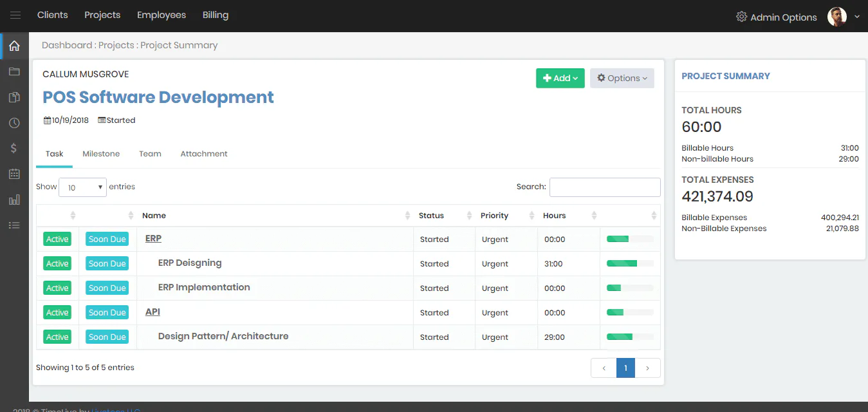Image resolution: width=868 pixels, height=412 pixels.
Task: Open the API task link
Action: 152,312
